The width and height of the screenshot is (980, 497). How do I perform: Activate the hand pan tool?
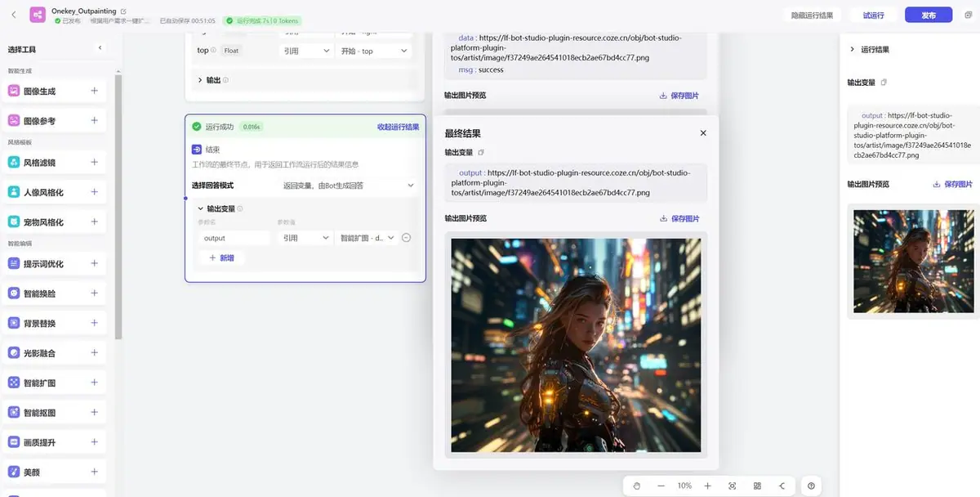637,486
